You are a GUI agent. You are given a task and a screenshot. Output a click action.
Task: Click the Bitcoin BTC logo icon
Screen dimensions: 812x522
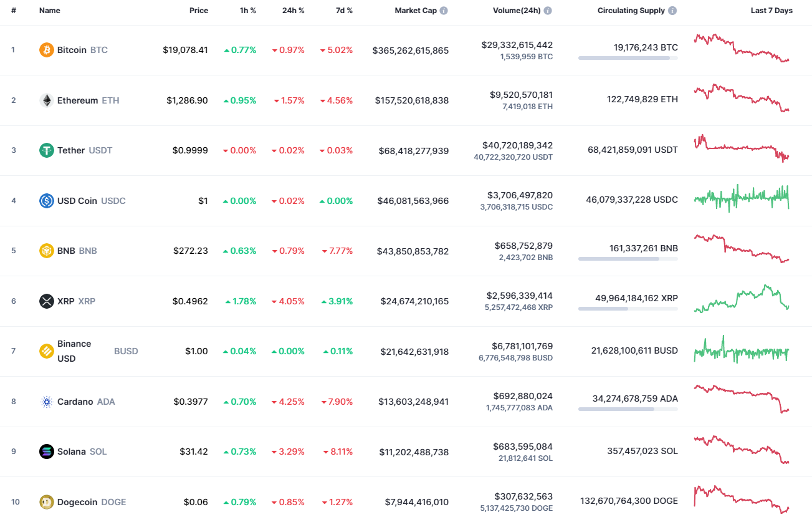[x=47, y=50]
